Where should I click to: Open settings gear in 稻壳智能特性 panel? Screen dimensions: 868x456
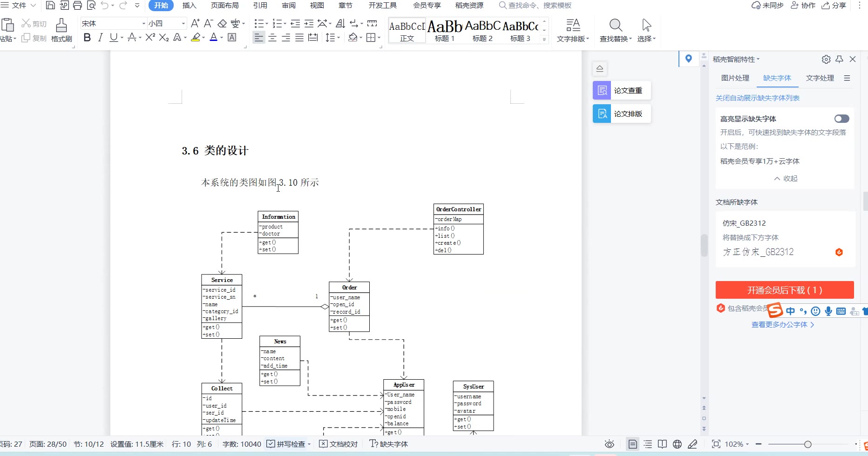click(826, 60)
